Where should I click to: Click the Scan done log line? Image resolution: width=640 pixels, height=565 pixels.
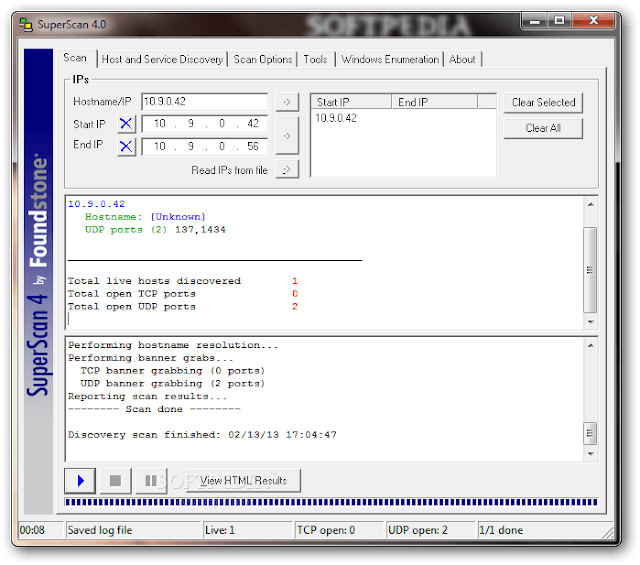tap(154, 409)
